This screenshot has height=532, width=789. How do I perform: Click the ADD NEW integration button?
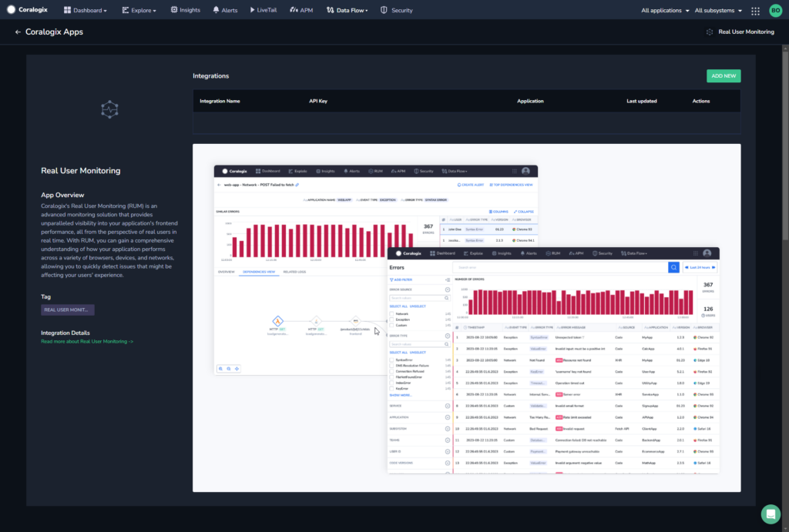723,76
